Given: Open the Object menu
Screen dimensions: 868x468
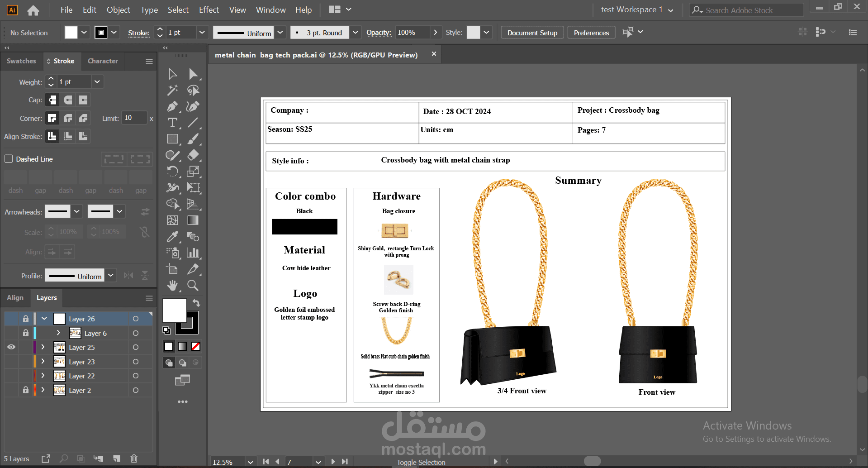Looking at the screenshot, I should pyautogui.click(x=119, y=10).
